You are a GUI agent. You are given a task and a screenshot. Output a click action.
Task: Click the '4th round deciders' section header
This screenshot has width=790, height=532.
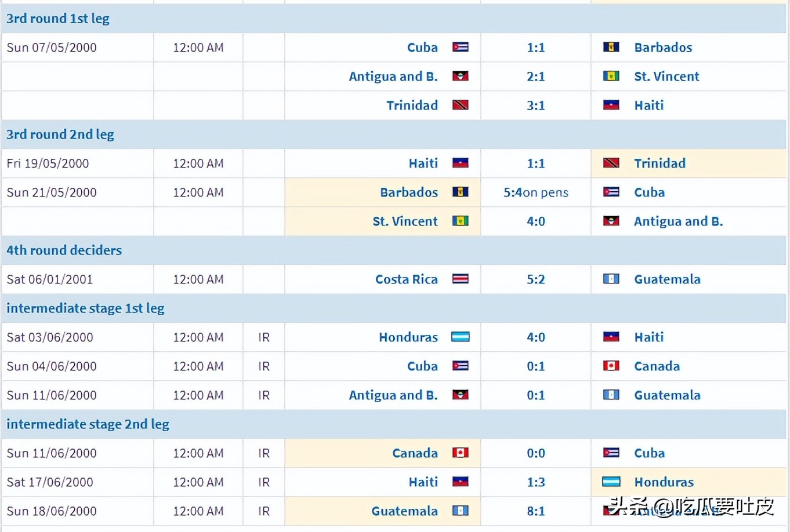click(x=64, y=250)
